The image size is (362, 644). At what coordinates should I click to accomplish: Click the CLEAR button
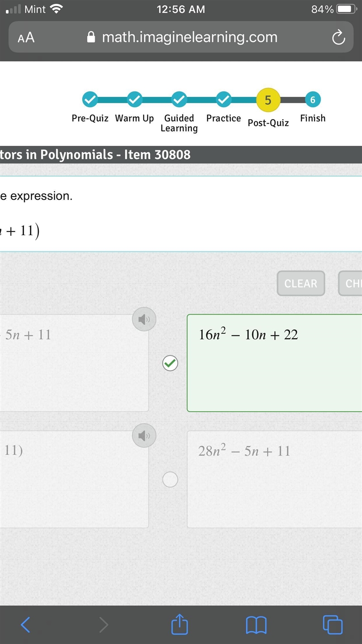click(x=301, y=284)
